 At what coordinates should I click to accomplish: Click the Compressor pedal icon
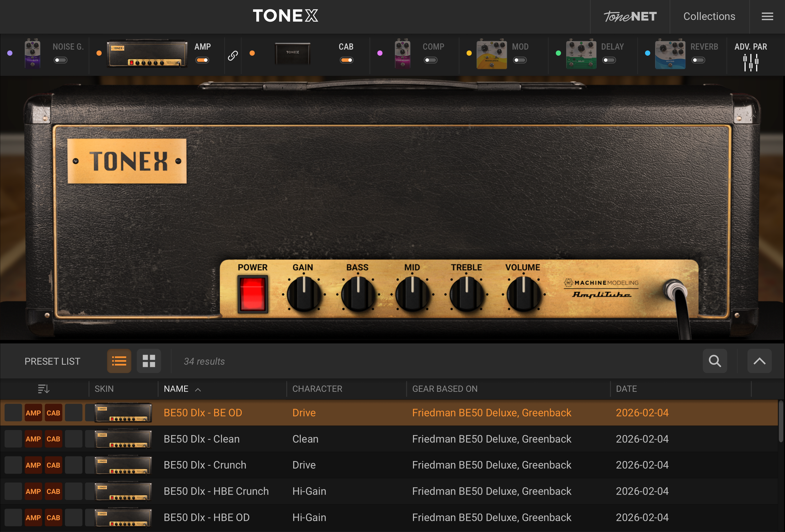(x=403, y=54)
